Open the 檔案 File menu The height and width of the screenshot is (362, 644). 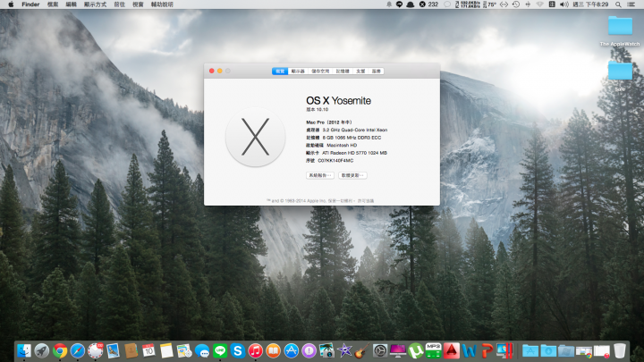click(53, 4)
